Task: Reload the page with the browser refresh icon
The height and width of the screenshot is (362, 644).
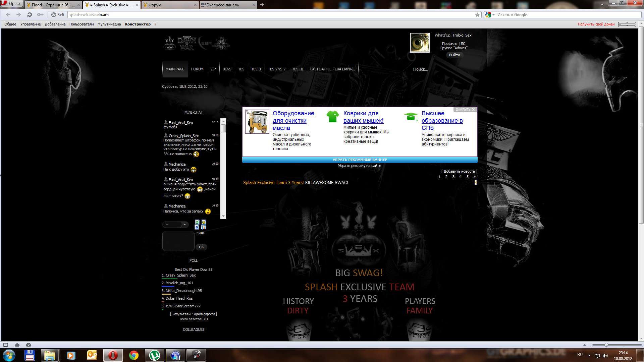Action: (30, 15)
